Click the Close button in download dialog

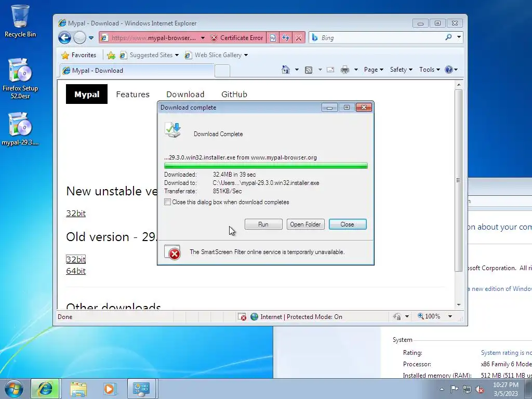click(x=348, y=224)
